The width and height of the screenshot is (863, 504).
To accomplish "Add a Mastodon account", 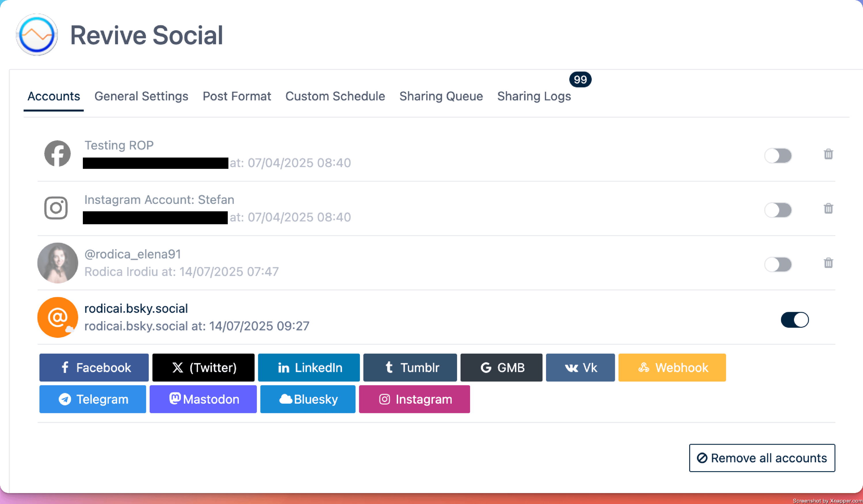I will [x=203, y=399].
